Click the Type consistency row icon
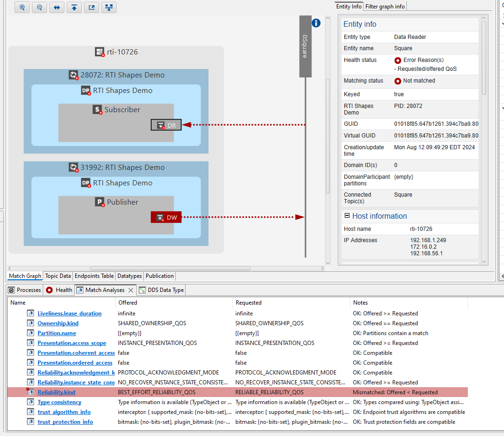Image resolution: width=504 pixels, height=436 pixels. point(31,402)
